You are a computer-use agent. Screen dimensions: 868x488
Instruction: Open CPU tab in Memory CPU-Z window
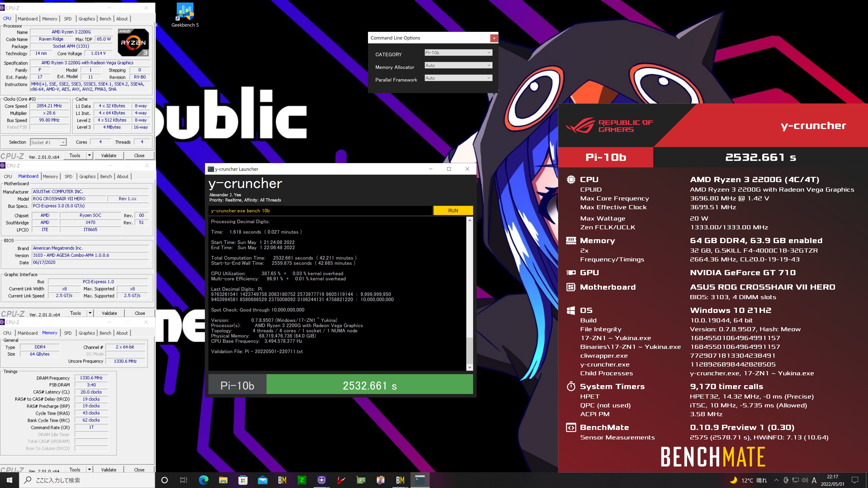7,333
